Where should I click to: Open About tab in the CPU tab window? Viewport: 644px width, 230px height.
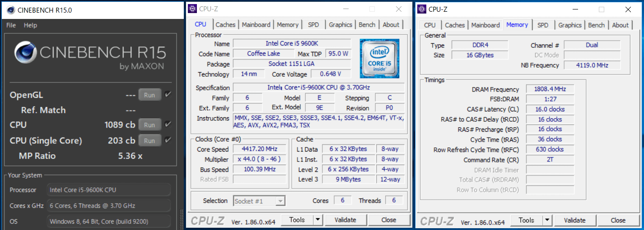pyautogui.click(x=391, y=25)
